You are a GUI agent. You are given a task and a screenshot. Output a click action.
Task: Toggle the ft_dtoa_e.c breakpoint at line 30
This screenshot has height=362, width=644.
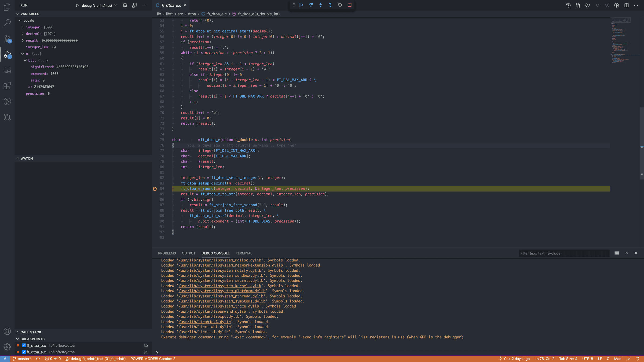[x=24, y=345]
